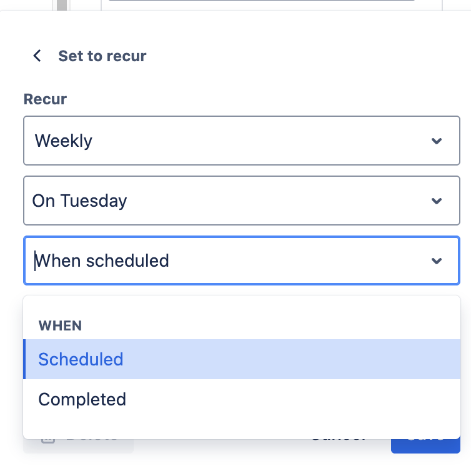Click the Set to recur heading

pyautogui.click(x=102, y=56)
